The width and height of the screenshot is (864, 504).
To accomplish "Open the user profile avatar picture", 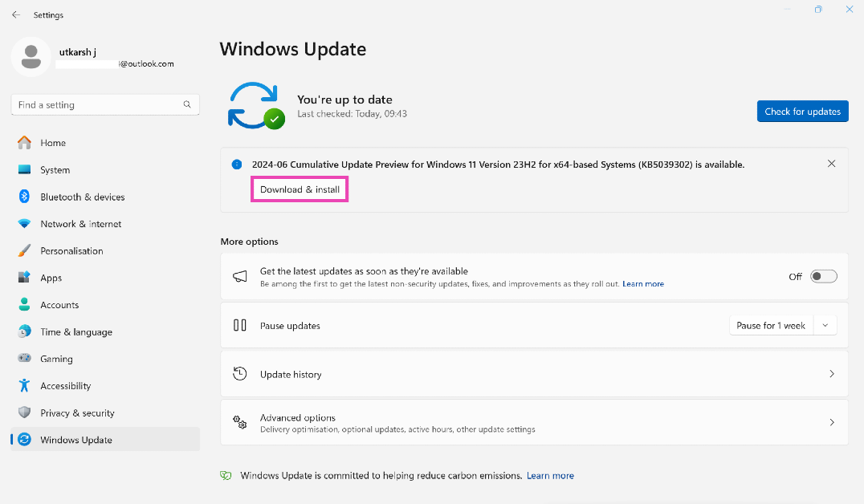I will point(31,57).
